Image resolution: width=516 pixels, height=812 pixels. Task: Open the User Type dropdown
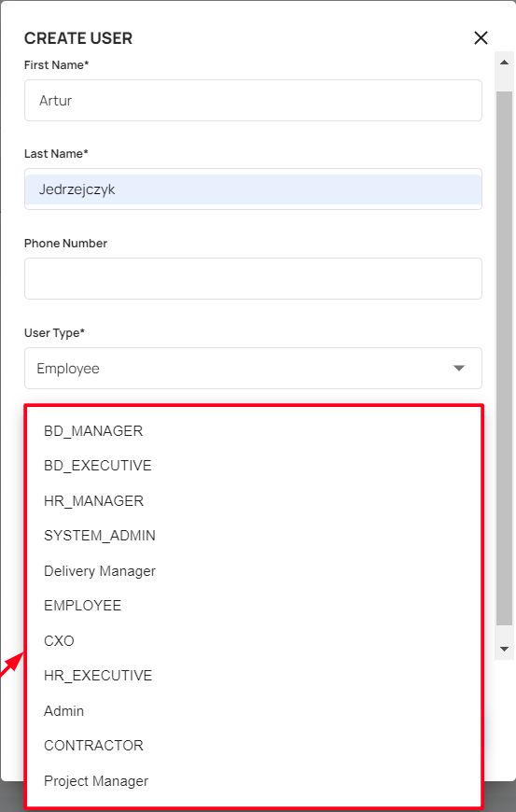click(x=253, y=368)
